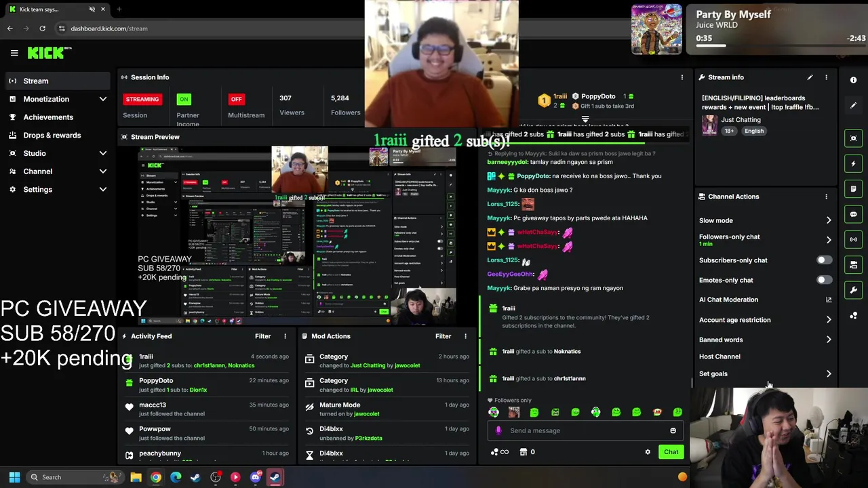Click the Windows taskbar Search box
868x488 pixels.
(75, 477)
